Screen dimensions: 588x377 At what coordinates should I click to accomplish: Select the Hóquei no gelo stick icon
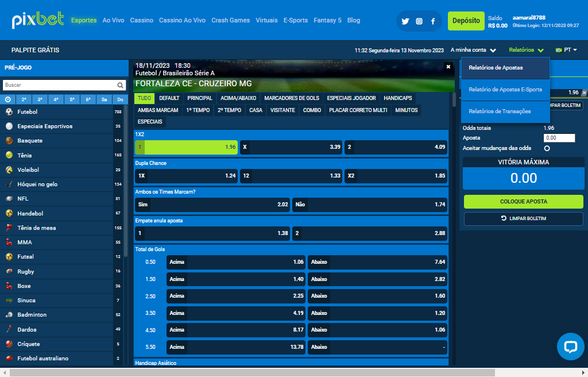pyautogui.click(x=9, y=184)
